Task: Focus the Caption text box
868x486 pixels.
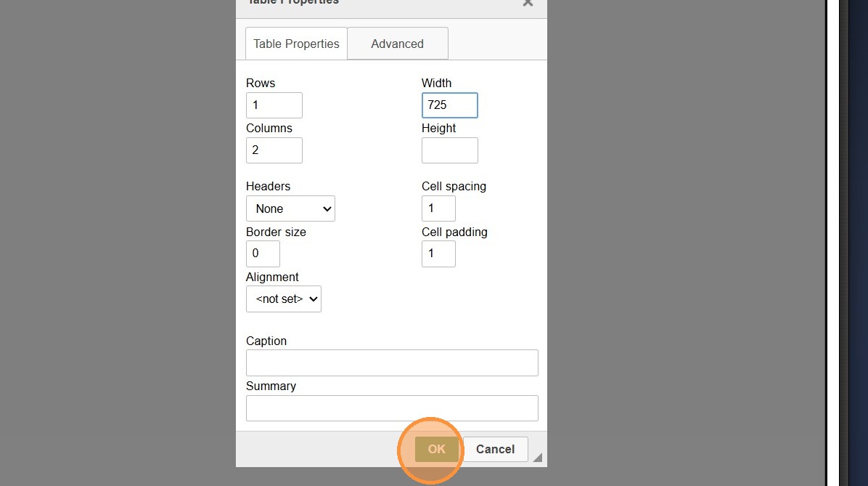Action: pos(392,363)
